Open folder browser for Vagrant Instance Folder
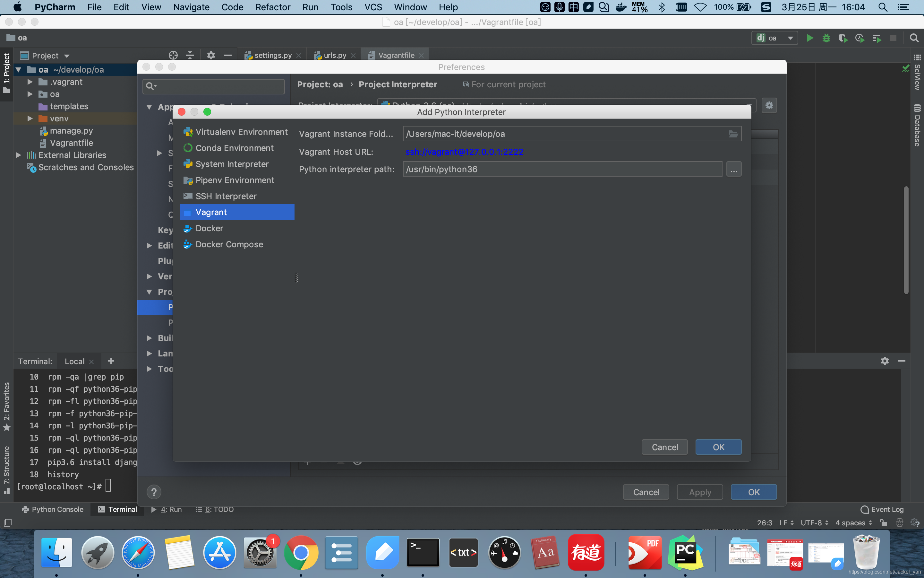924x578 pixels. pyautogui.click(x=733, y=134)
